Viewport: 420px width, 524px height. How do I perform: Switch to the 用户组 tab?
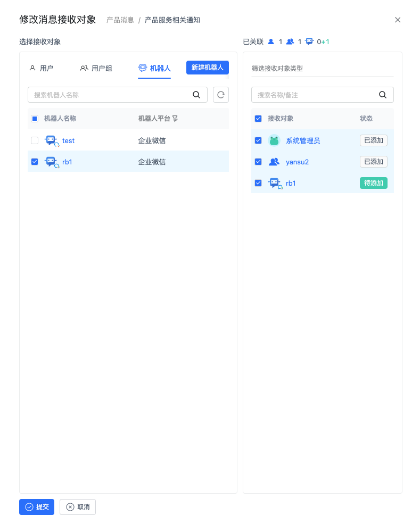tap(96, 68)
